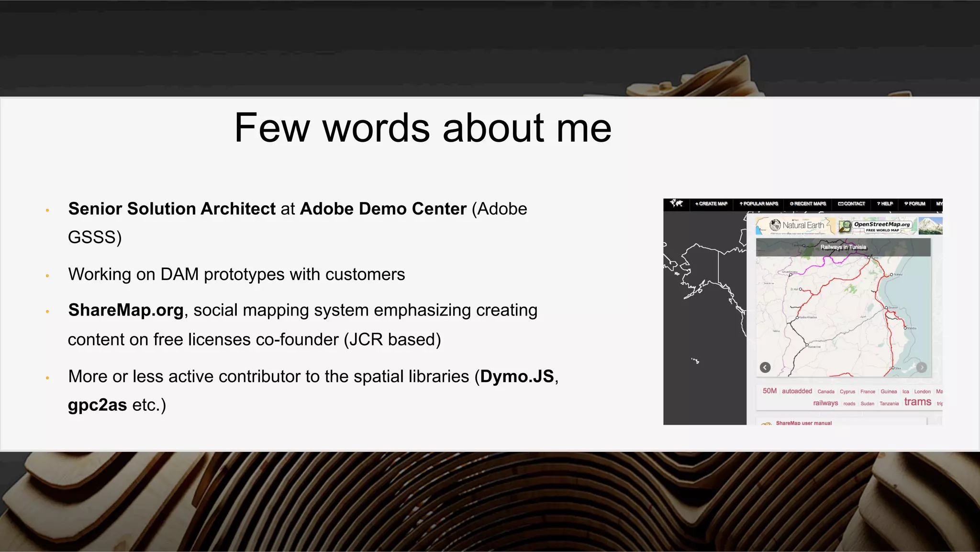
Task: Select the Cyprus tag
Action: (x=847, y=392)
